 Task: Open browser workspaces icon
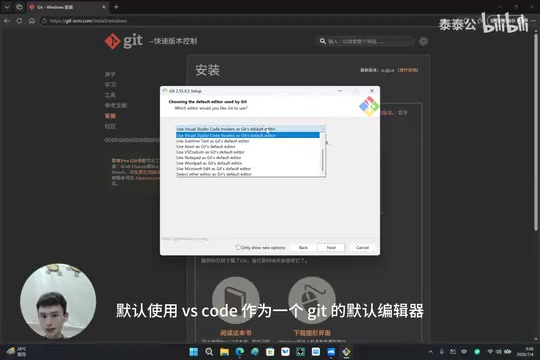point(19,7)
